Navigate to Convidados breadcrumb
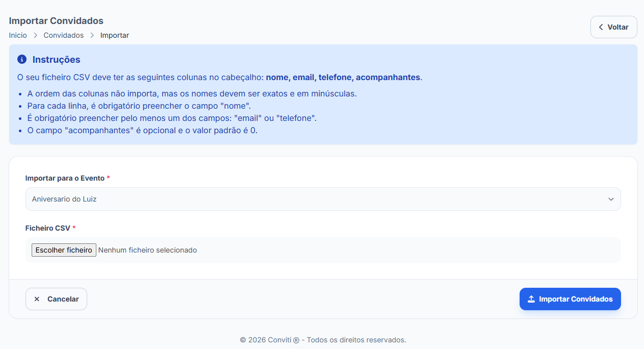 (x=64, y=35)
